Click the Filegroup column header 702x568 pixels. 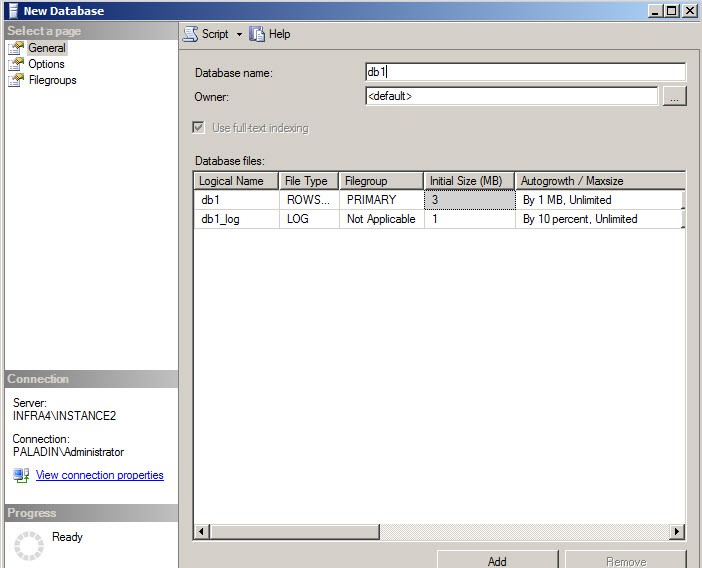(x=381, y=181)
